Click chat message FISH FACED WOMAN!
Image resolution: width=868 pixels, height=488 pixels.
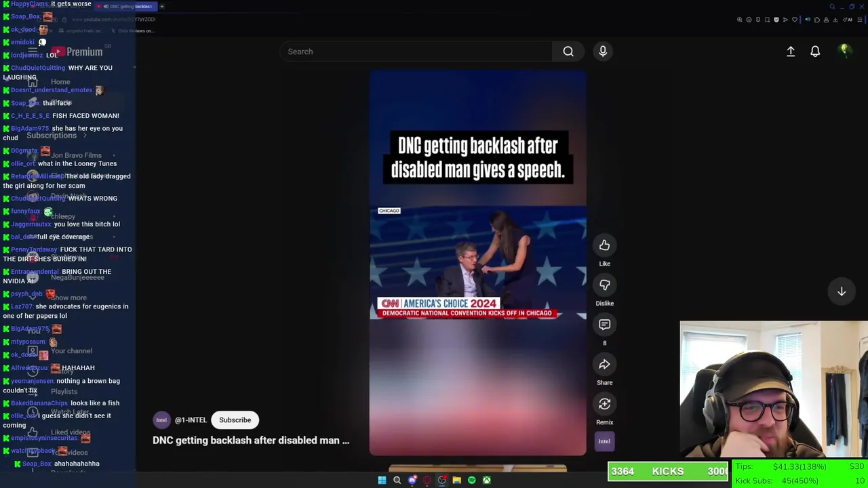[x=85, y=116]
